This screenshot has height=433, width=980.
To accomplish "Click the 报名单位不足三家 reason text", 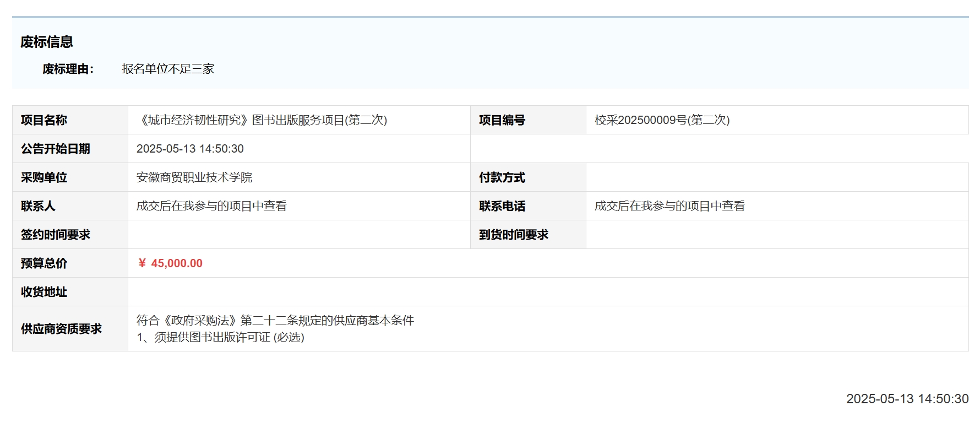I will (168, 69).
